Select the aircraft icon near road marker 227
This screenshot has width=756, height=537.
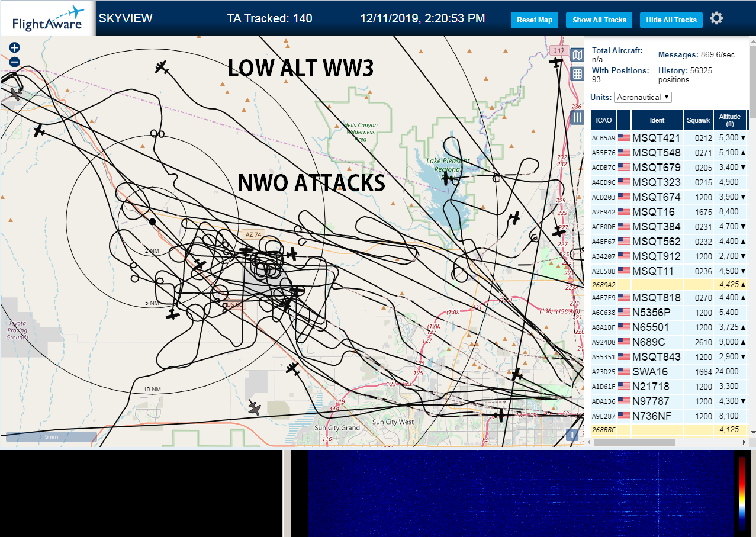[558, 231]
